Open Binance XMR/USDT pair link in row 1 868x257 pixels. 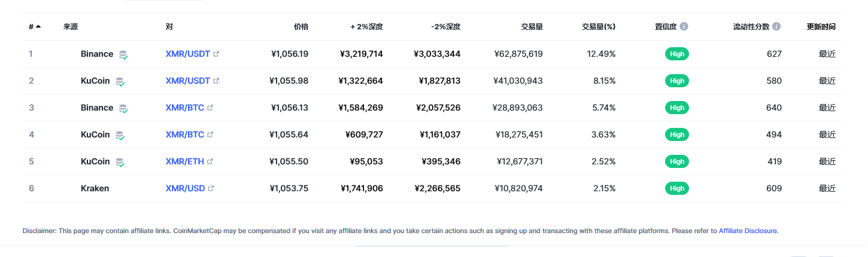coord(187,54)
